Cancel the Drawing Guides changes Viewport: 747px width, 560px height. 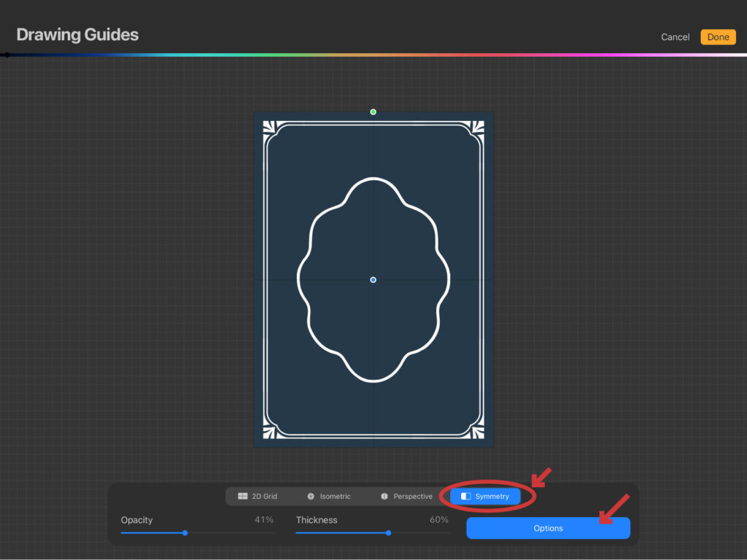pos(675,37)
